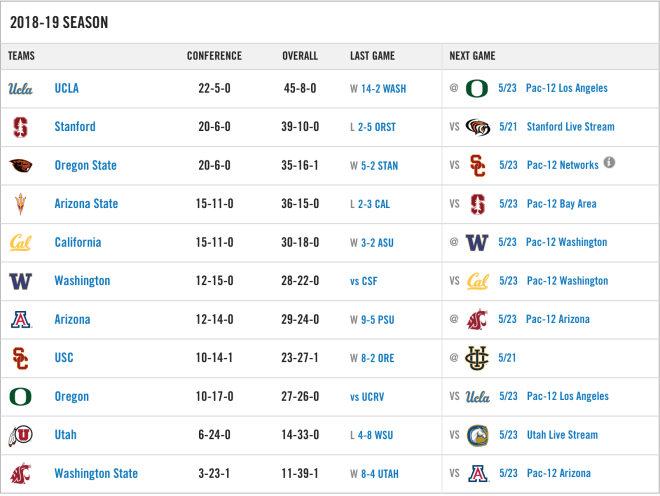660x496 pixels.
Task: Click the Pac-12 Bay Area broadcast link
Action: 562,204
